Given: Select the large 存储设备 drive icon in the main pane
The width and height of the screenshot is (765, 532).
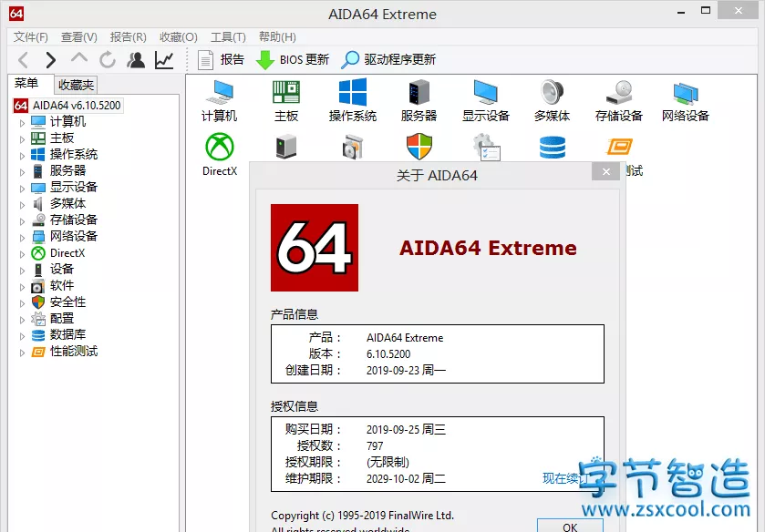Looking at the screenshot, I should coord(618,100).
